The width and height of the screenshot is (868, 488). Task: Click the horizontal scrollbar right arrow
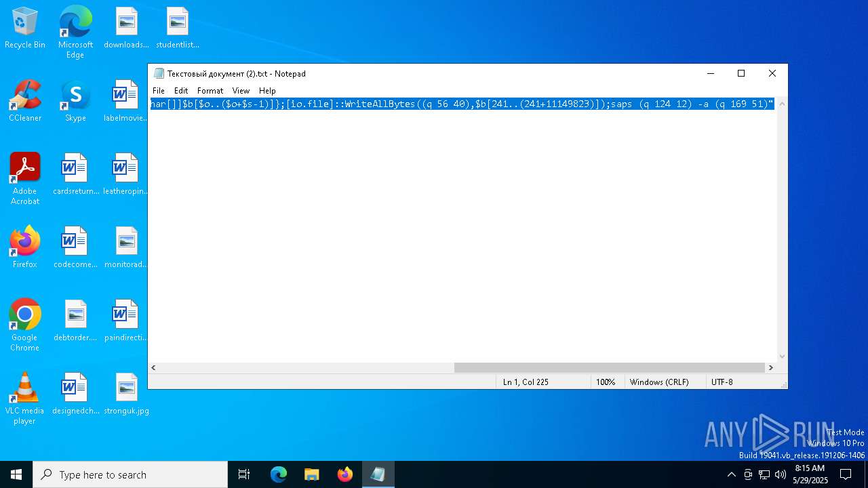pos(770,367)
